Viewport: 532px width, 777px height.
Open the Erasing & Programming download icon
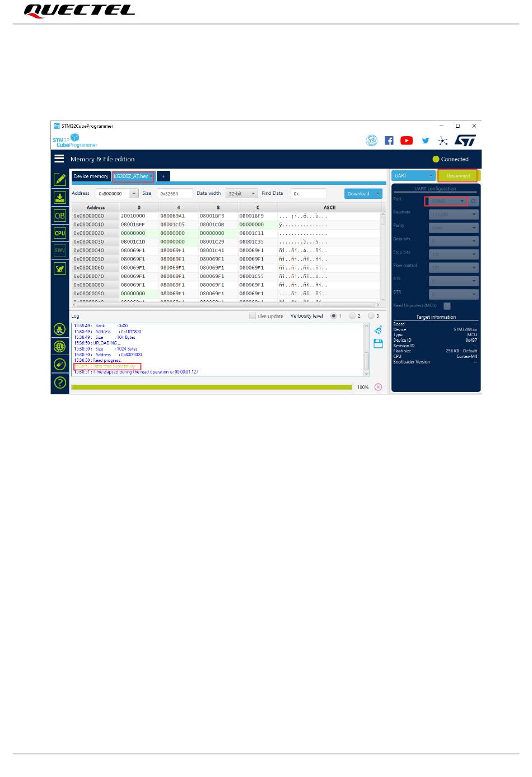(x=60, y=197)
